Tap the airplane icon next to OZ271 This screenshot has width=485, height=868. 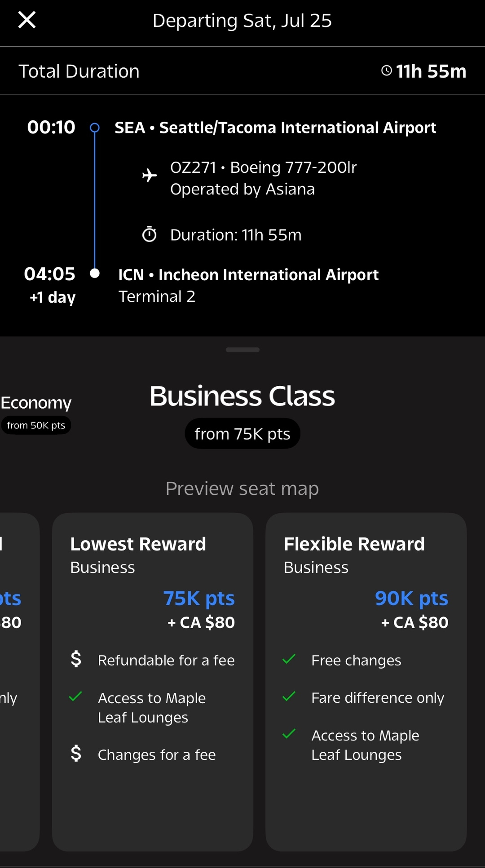pyautogui.click(x=150, y=175)
